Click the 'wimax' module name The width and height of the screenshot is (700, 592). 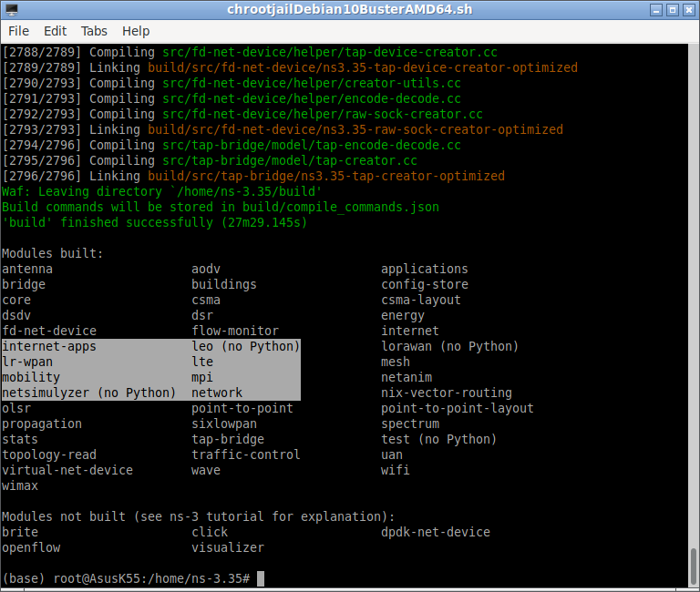[x=20, y=485]
